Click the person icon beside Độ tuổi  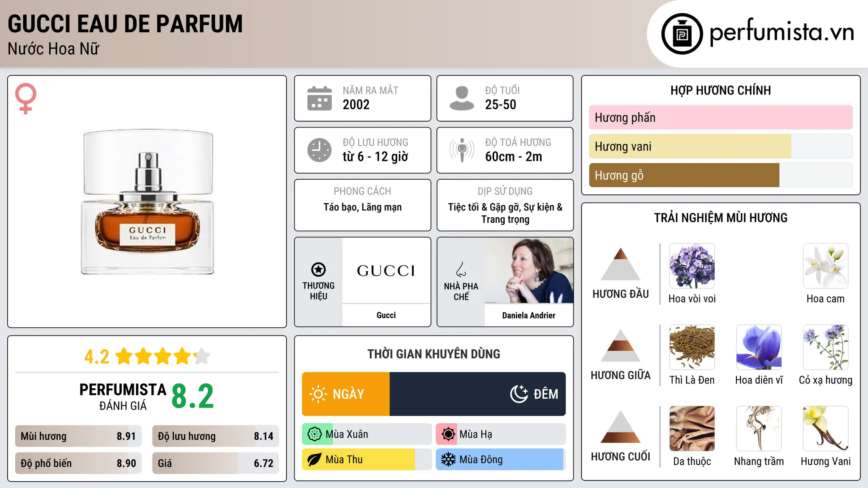tap(462, 98)
